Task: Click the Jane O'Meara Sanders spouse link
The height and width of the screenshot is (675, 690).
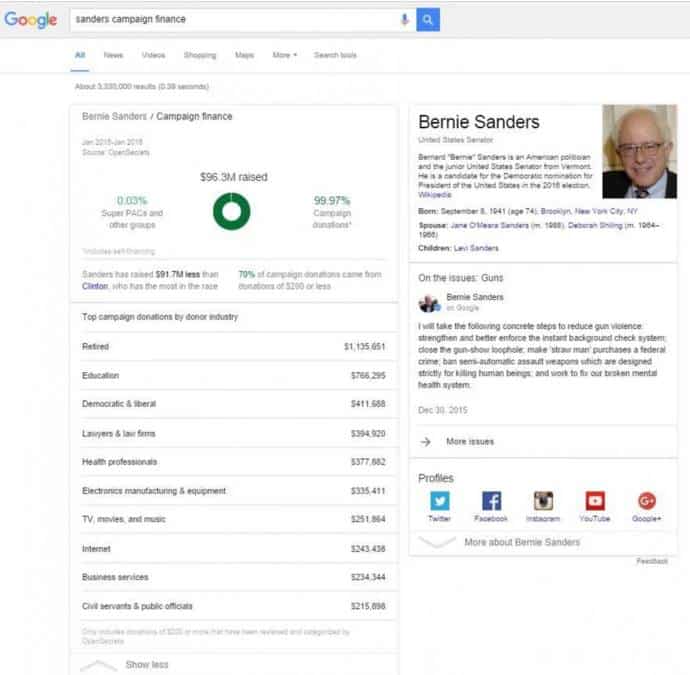Action: coord(489,225)
